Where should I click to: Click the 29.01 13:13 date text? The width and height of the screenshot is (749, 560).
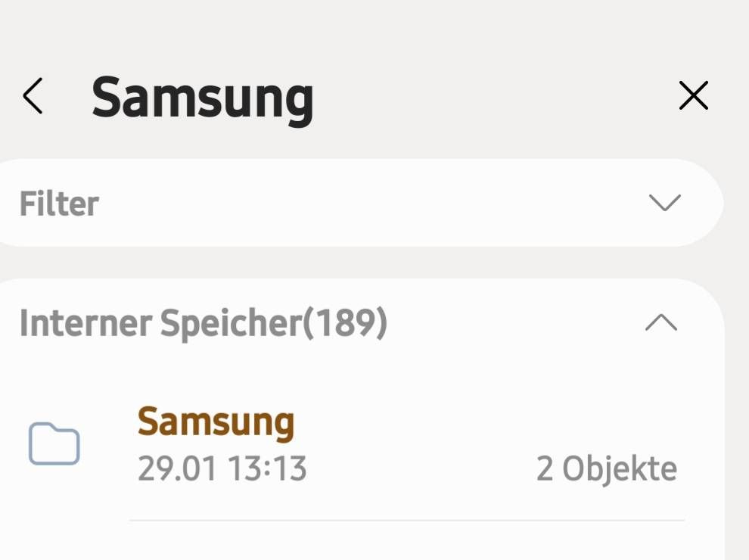pyautogui.click(x=222, y=469)
